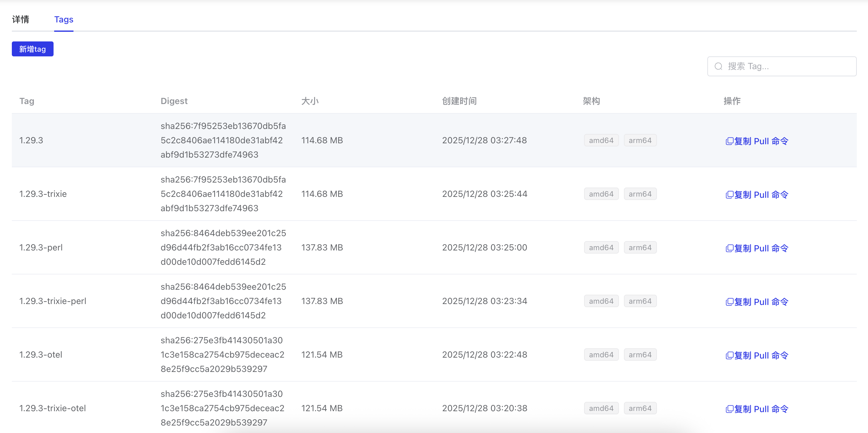Screen dimensions: 868x433
Task: Click the 1.29.3-trixie-perl tag name
Action: [53, 301]
